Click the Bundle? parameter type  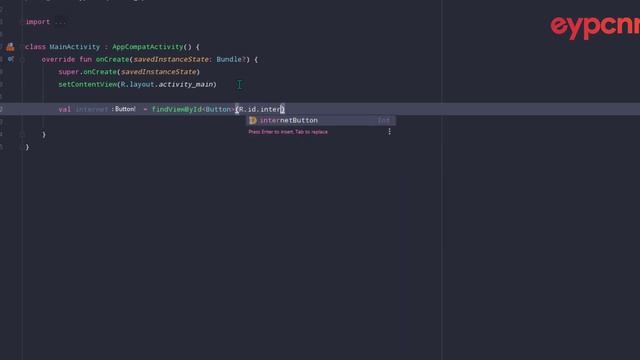tap(231, 60)
